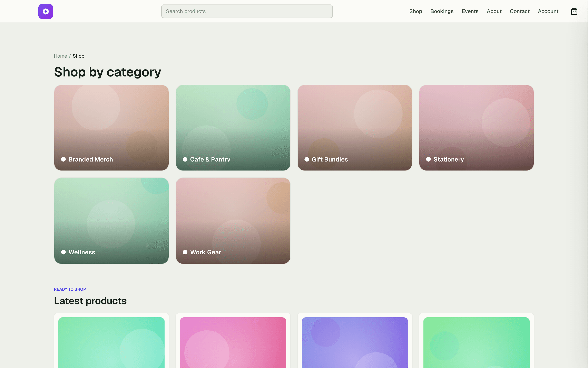588x368 pixels.
Task: Open the pink product thumbnail
Action: pos(233,342)
